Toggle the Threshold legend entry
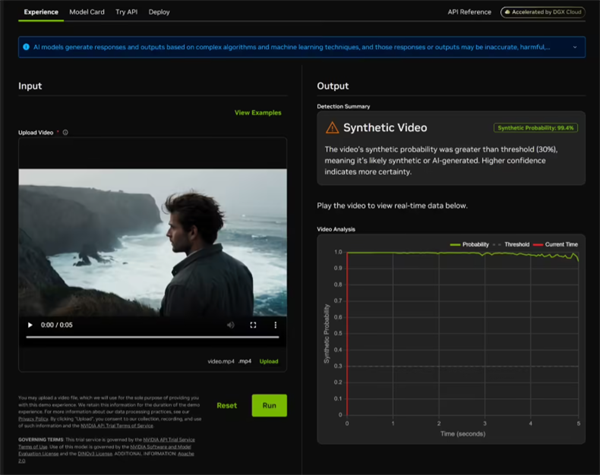This screenshot has width=600, height=475. 511,244
